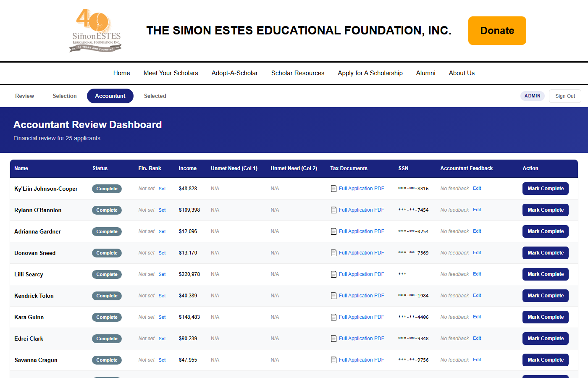Image resolution: width=588 pixels, height=378 pixels.
Task: Click the Complete status badge for Donovan Sneed
Action: [107, 253]
